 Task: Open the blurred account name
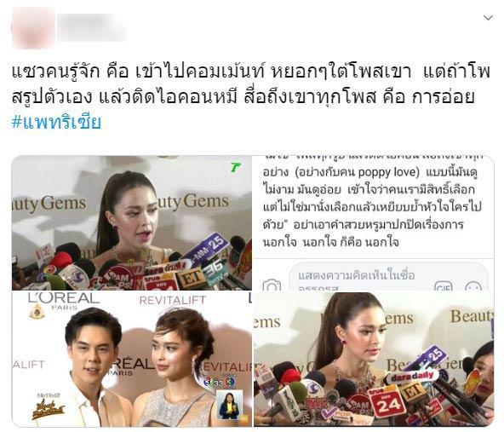(92, 27)
